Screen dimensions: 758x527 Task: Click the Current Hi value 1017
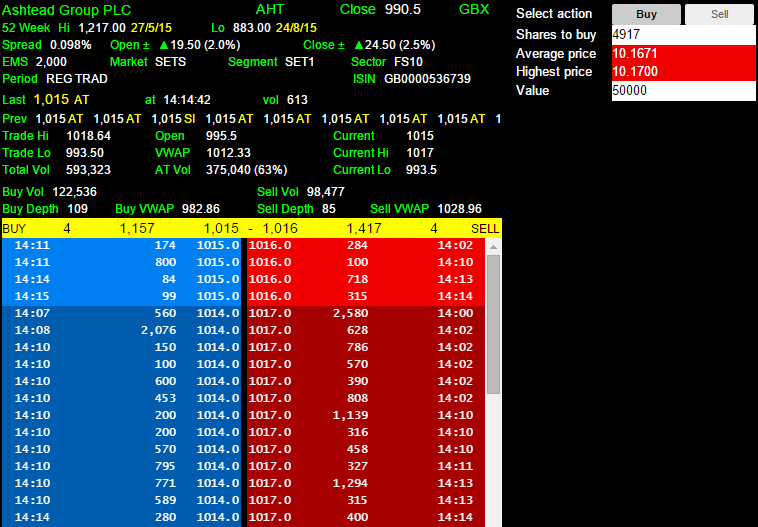click(420, 153)
